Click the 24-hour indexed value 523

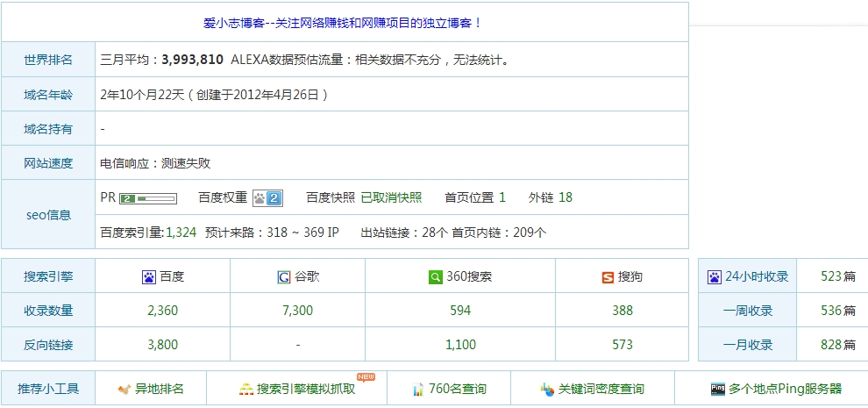(x=831, y=276)
